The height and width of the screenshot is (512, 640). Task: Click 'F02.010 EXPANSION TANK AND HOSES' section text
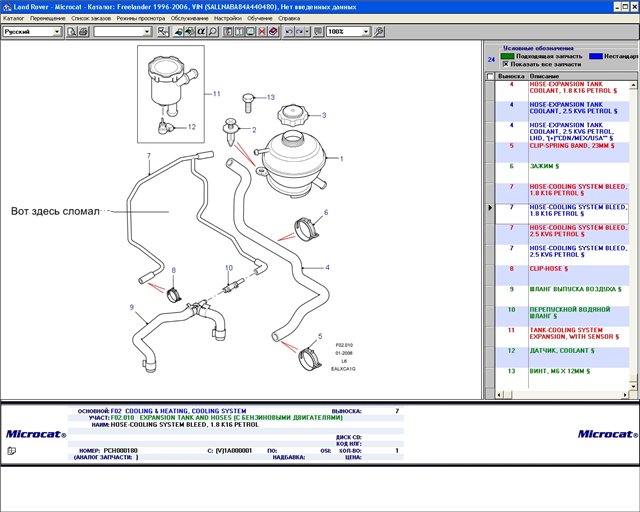tap(227, 418)
